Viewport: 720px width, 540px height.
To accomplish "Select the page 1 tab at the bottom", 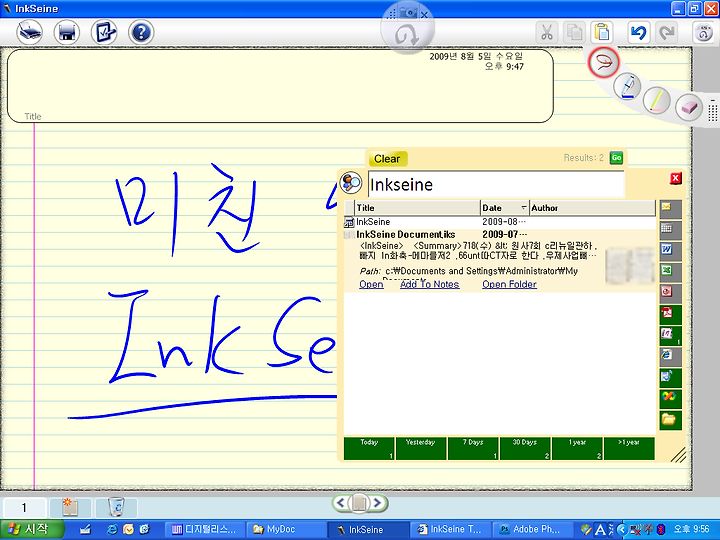I will (24, 507).
